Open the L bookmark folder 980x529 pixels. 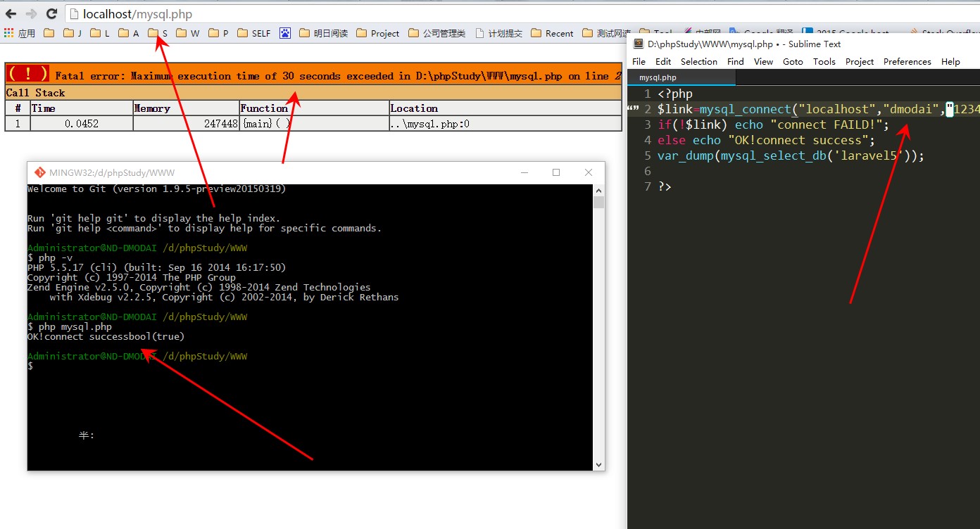pos(100,33)
